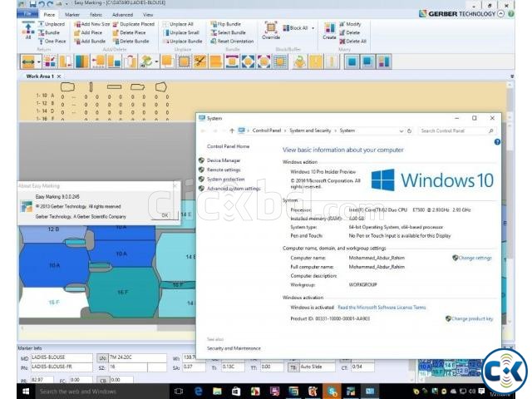The image size is (532, 399).
Task: Click the grid-framed piece toolbar icon
Action: click(281, 62)
